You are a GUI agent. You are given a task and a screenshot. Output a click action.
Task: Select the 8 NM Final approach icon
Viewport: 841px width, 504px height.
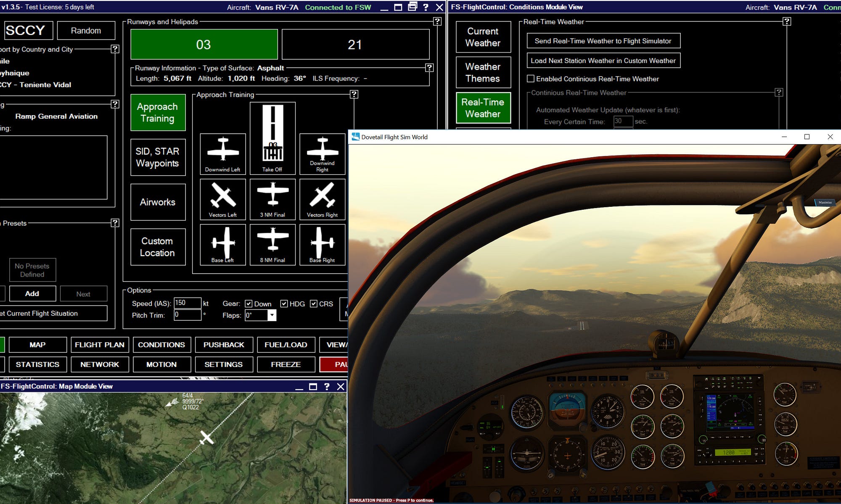coord(272,244)
